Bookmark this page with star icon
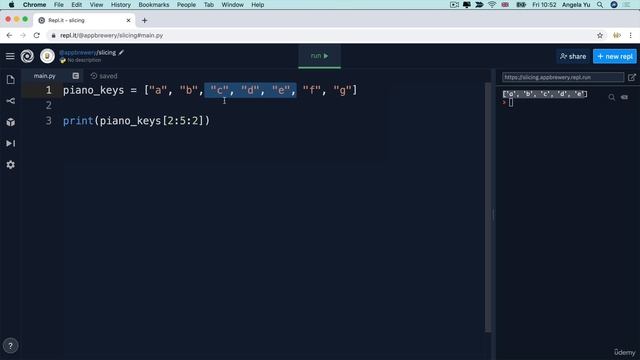 click(x=600, y=36)
